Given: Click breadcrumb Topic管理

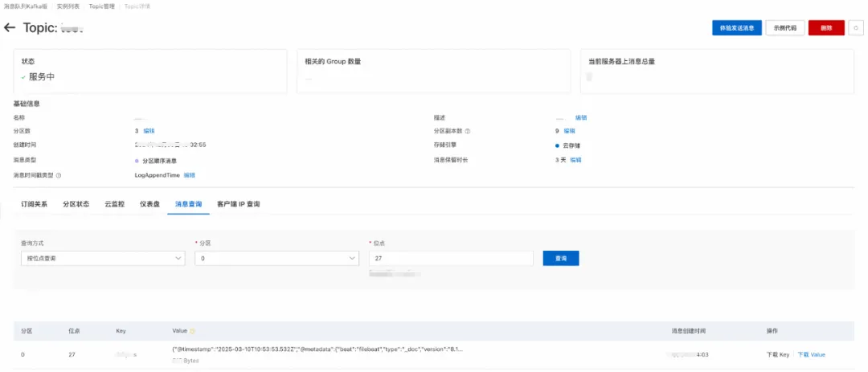Looking at the screenshot, I should point(102,6).
